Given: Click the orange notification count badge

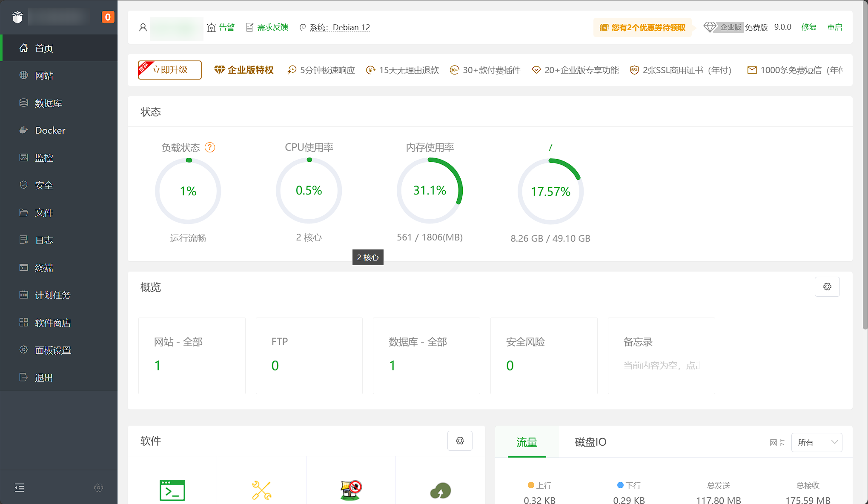Looking at the screenshot, I should (108, 17).
